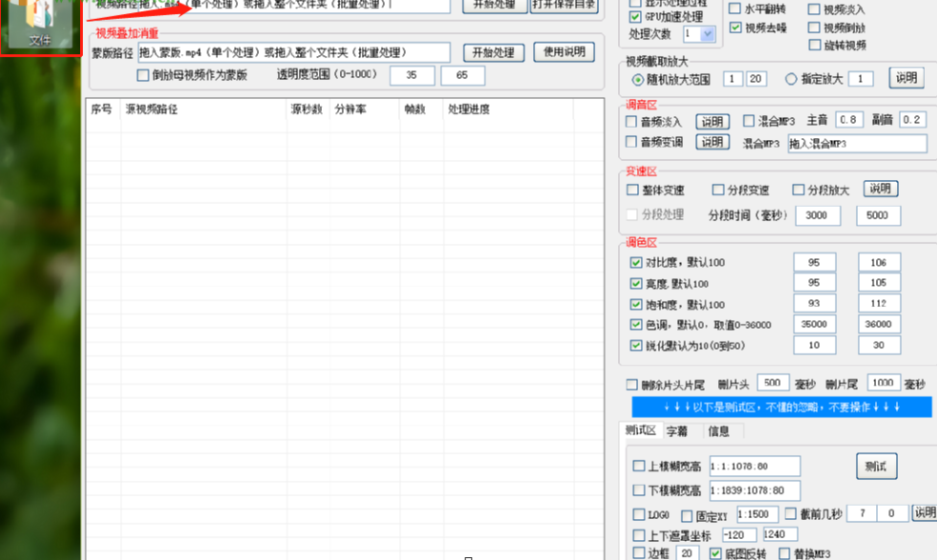Click 说明 button in 变速区
Screen dimensions: 937x560
coord(880,190)
